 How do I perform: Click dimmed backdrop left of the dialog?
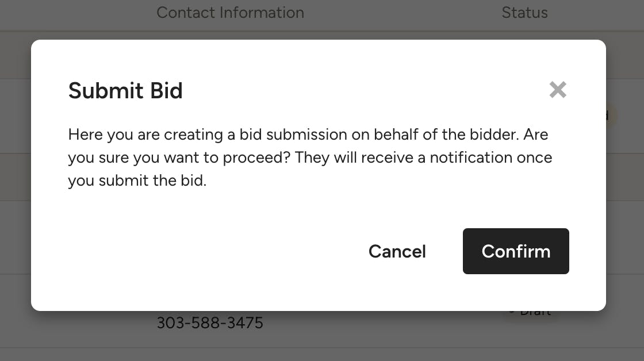tap(15, 172)
